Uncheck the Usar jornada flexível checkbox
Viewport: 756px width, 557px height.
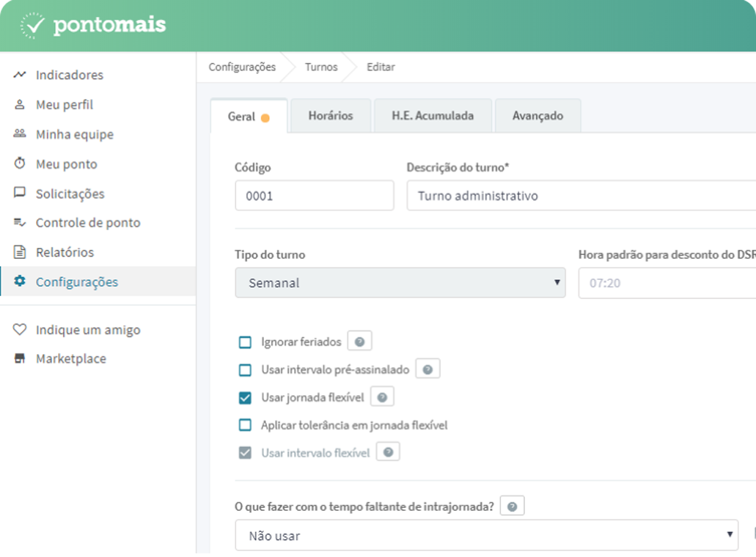pos(245,398)
